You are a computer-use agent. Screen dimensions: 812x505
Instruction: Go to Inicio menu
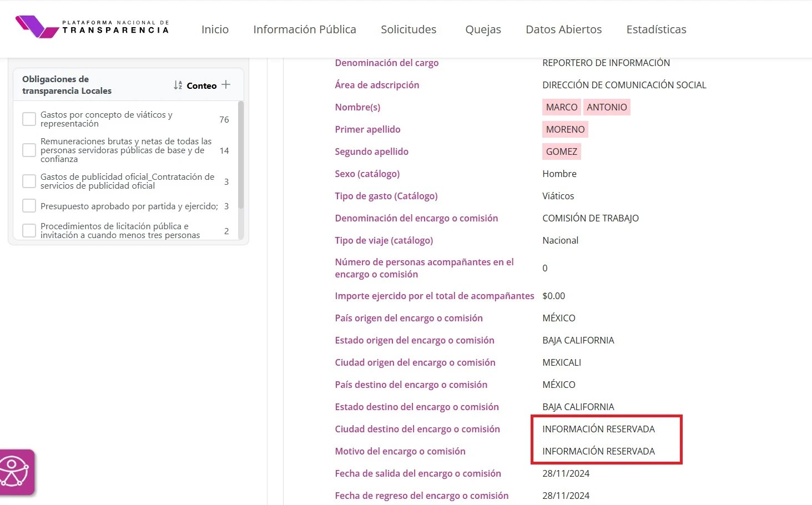point(215,29)
